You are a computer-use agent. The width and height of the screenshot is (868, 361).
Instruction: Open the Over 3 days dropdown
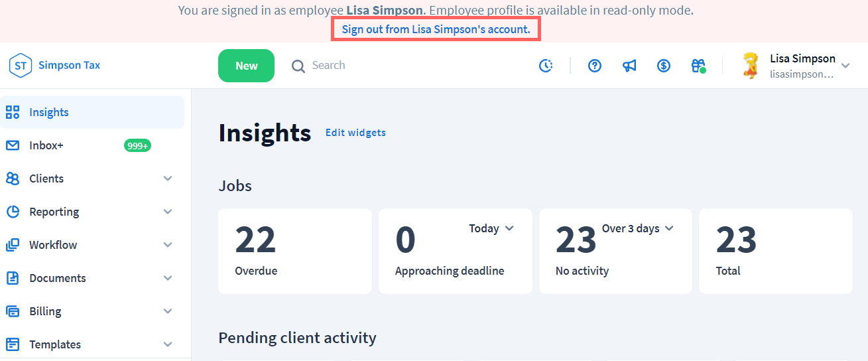(x=637, y=228)
